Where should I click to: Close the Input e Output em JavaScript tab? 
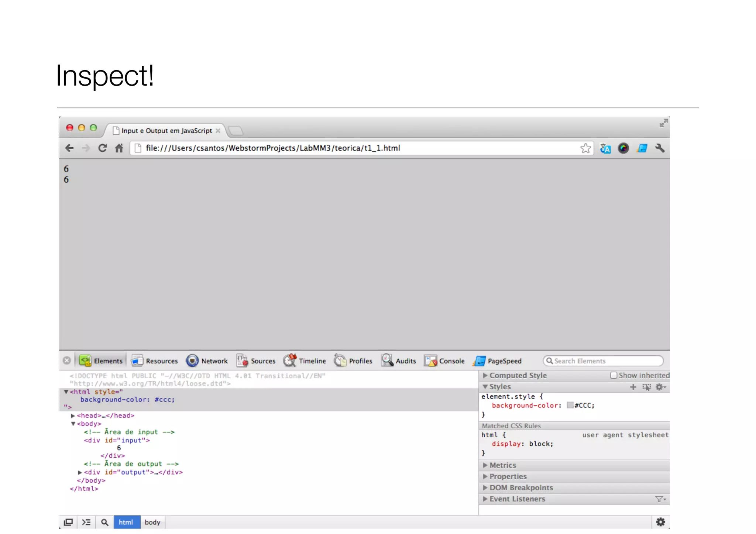pyautogui.click(x=218, y=131)
